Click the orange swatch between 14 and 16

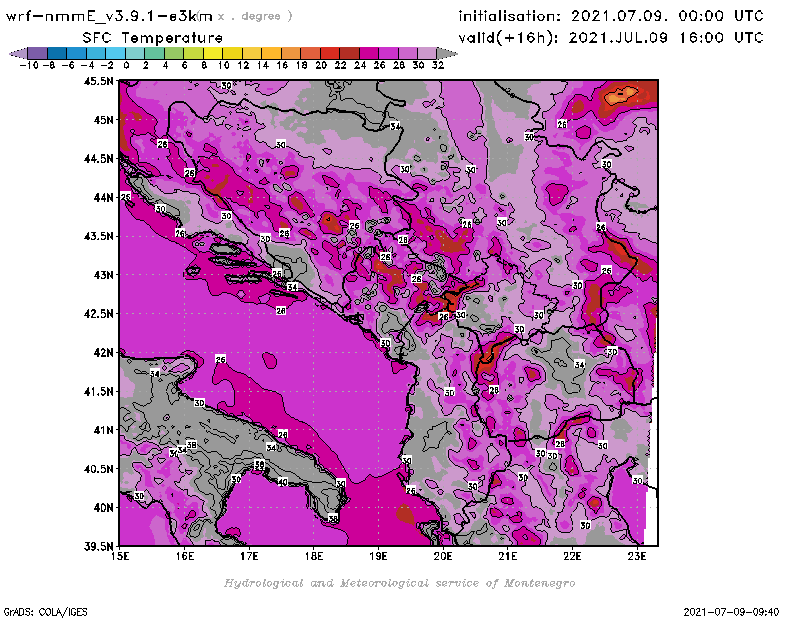[x=271, y=53]
